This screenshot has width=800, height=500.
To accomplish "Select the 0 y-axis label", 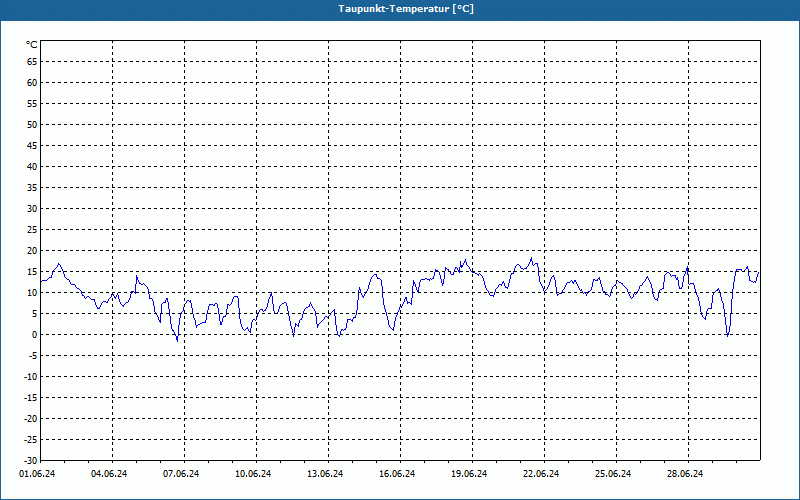I will tap(35, 335).
